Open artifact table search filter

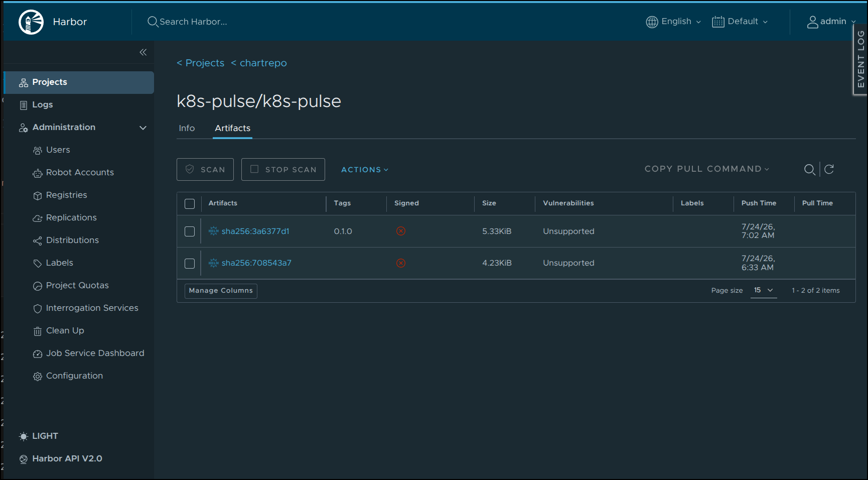809,169
